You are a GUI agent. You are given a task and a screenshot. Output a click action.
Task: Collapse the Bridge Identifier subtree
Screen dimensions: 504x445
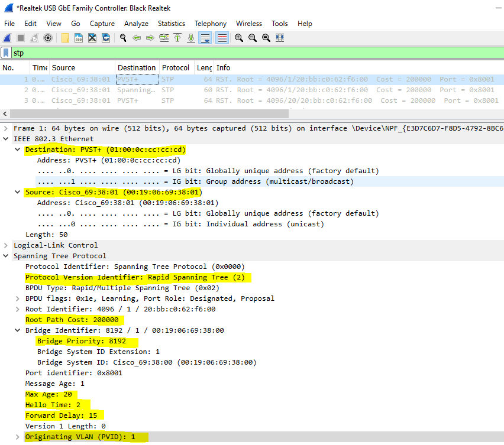tap(18, 330)
